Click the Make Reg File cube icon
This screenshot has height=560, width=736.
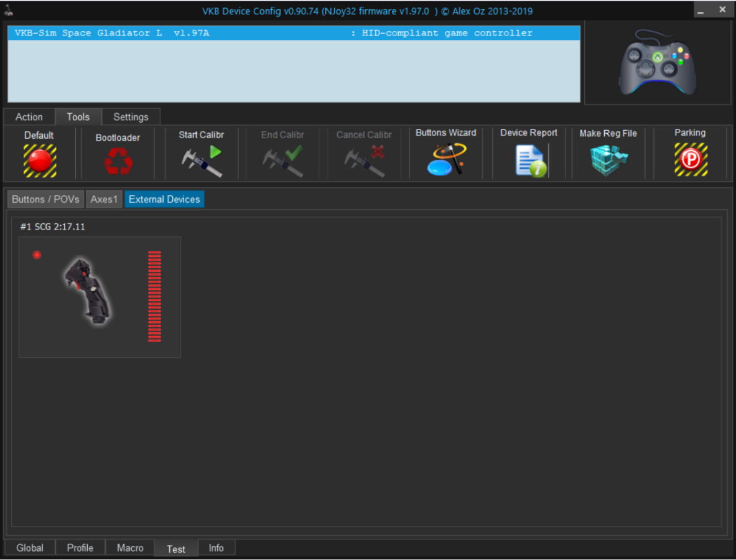coord(608,161)
